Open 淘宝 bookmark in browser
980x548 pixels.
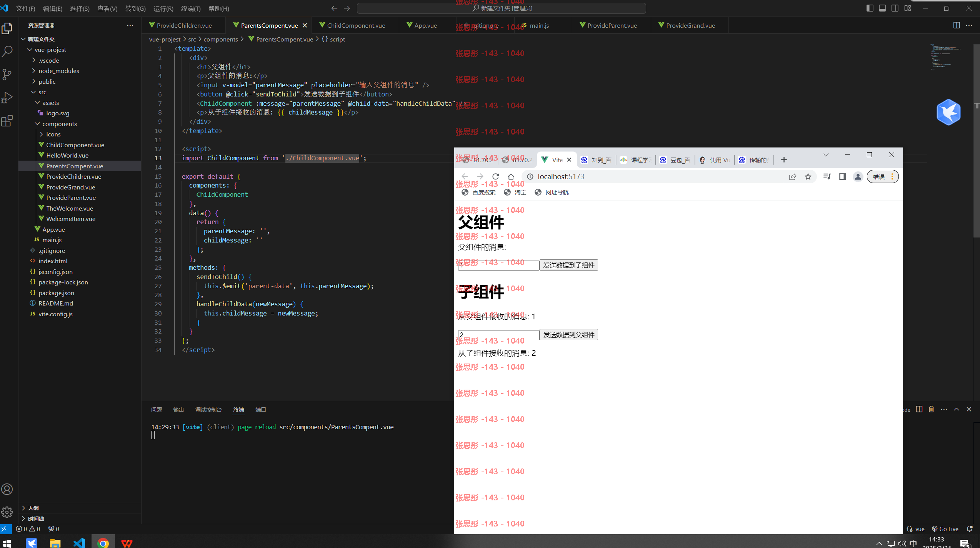click(515, 192)
